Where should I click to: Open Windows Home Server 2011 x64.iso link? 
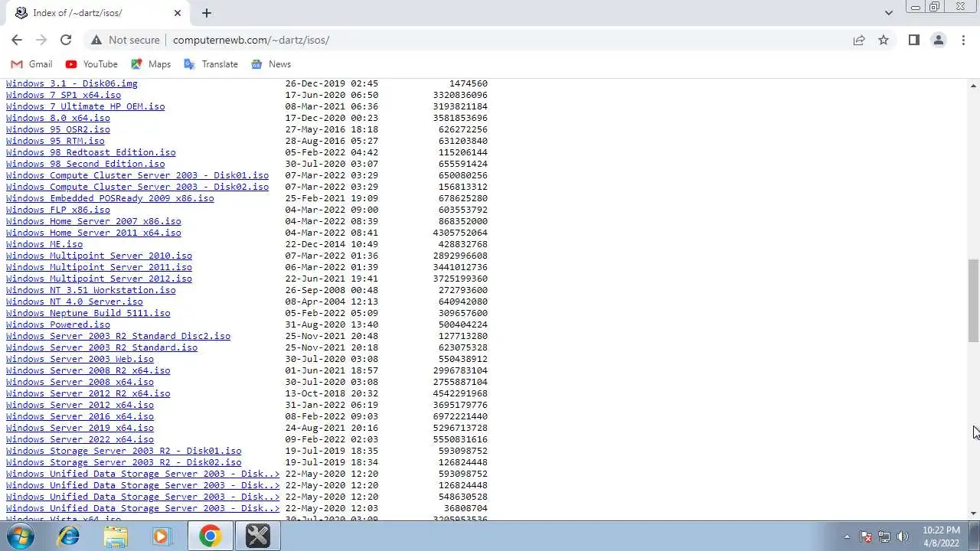tap(93, 233)
